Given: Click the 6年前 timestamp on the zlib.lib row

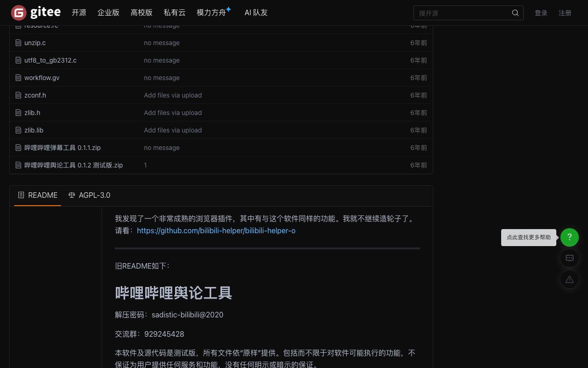Looking at the screenshot, I should tap(418, 130).
